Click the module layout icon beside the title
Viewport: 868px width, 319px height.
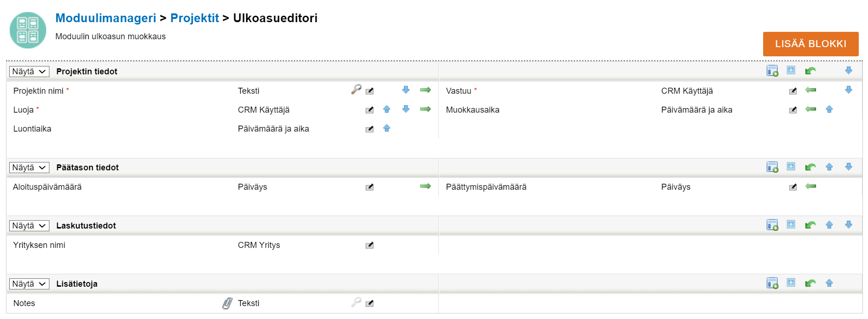coord(28,30)
